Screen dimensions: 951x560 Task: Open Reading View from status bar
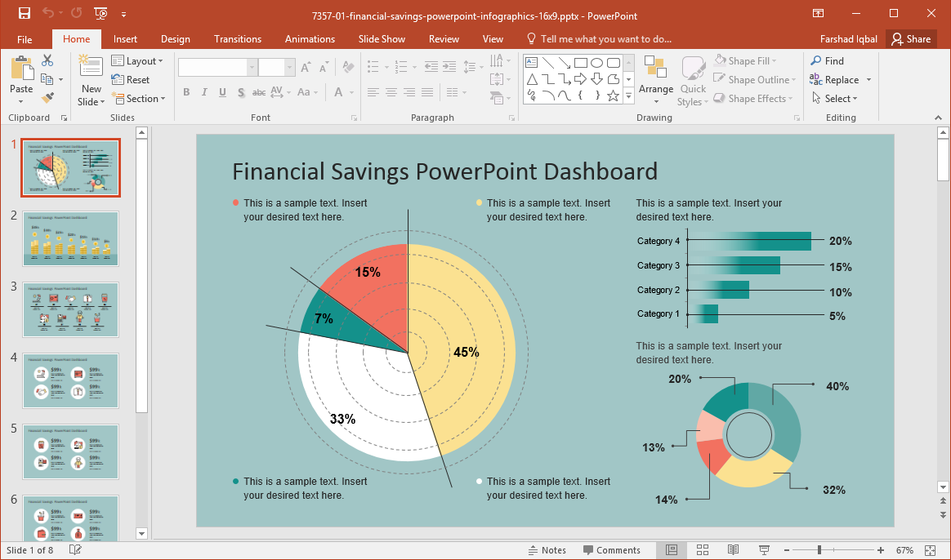click(x=733, y=550)
